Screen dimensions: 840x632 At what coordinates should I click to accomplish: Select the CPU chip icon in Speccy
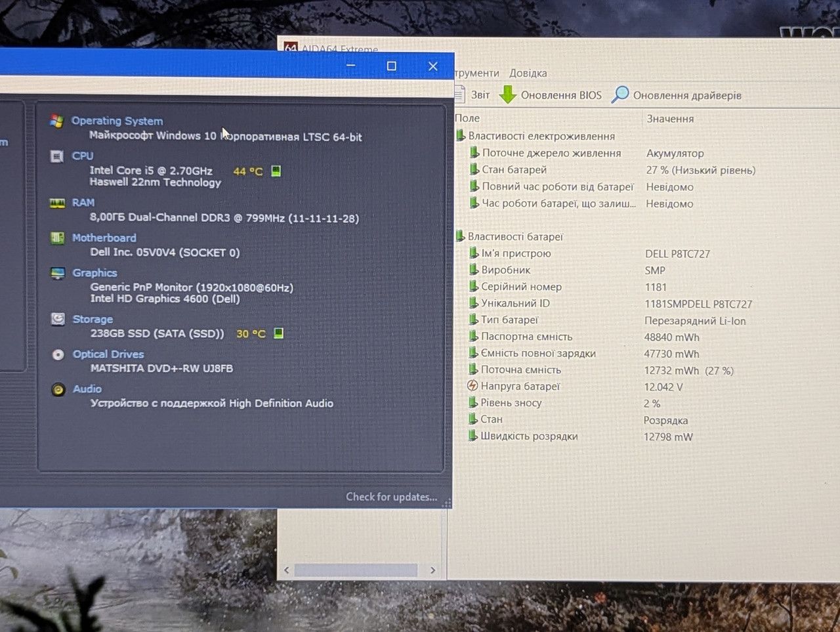click(57, 156)
